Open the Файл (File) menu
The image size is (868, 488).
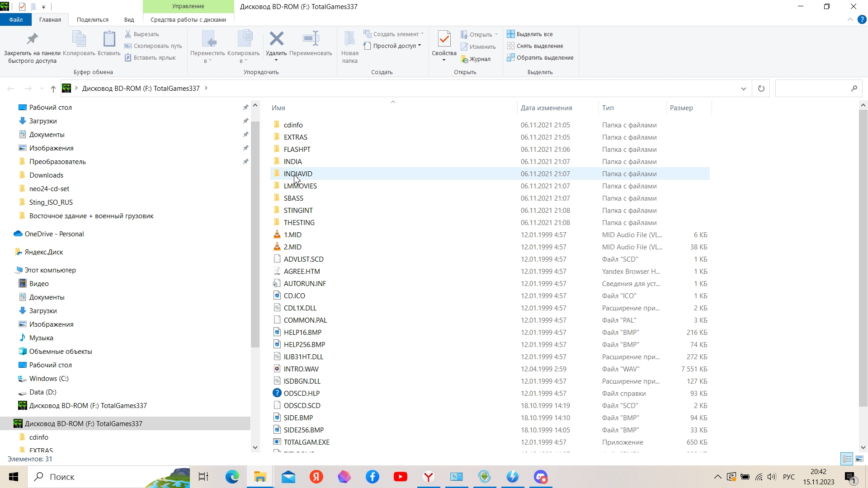click(16, 20)
